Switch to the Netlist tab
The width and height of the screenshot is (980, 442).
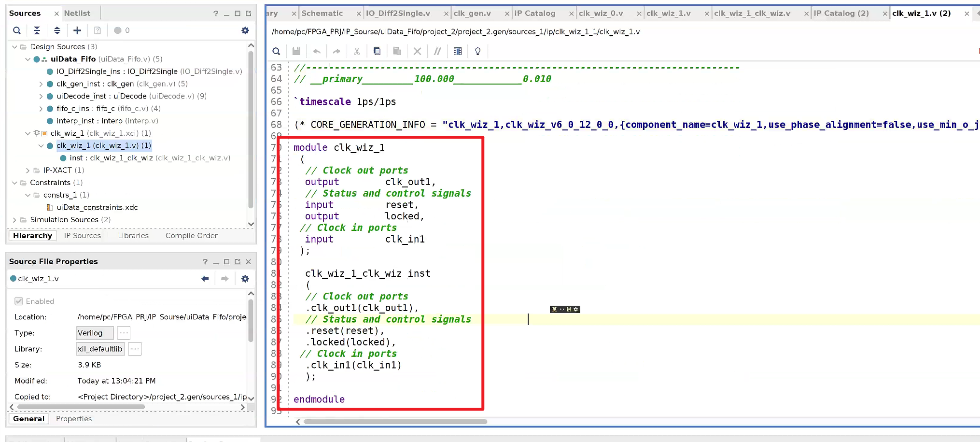pyautogui.click(x=77, y=13)
